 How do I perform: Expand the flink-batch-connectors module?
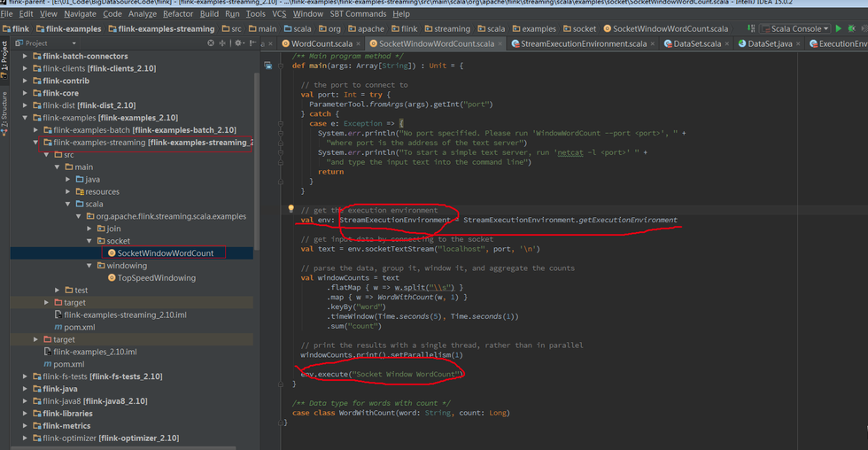[25, 56]
